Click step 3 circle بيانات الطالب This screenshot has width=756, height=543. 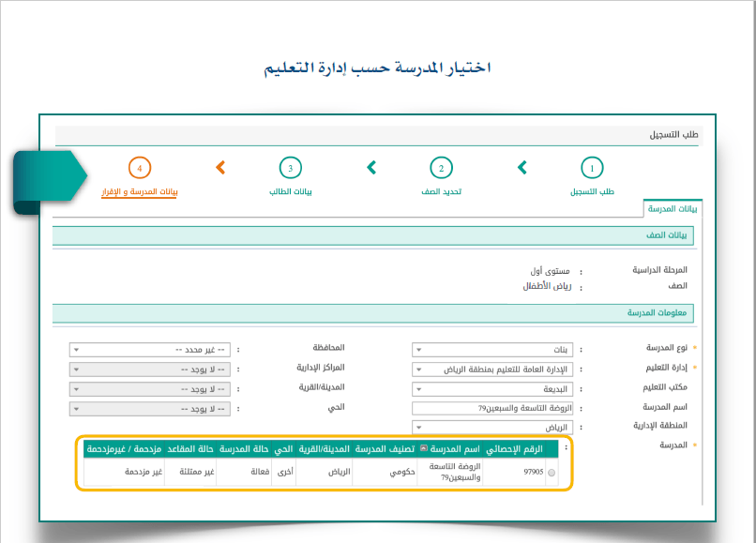pos(290,168)
